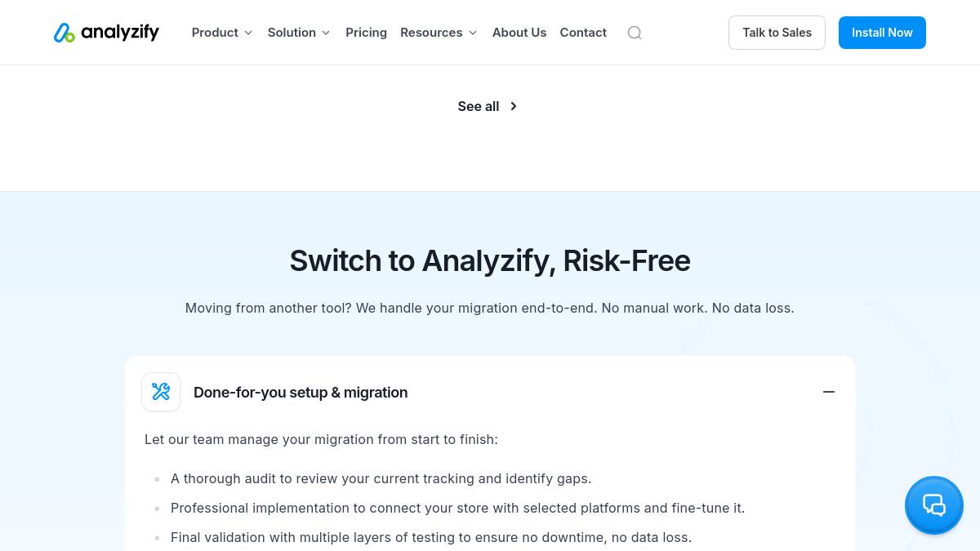This screenshot has width=980, height=551.
Task: Click the blue Install Now button
Action: pos(882,33)
